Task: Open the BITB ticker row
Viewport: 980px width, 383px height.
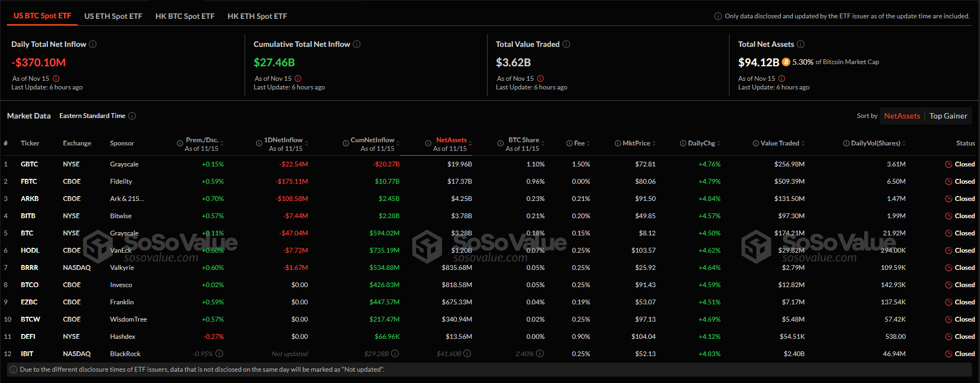Action: click(x=490, y=216)
